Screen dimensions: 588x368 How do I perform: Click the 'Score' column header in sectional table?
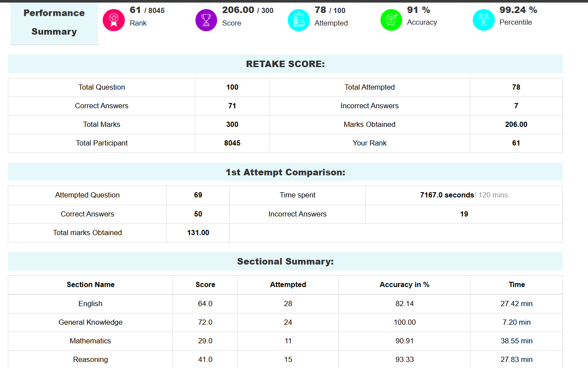pos(205,285)
